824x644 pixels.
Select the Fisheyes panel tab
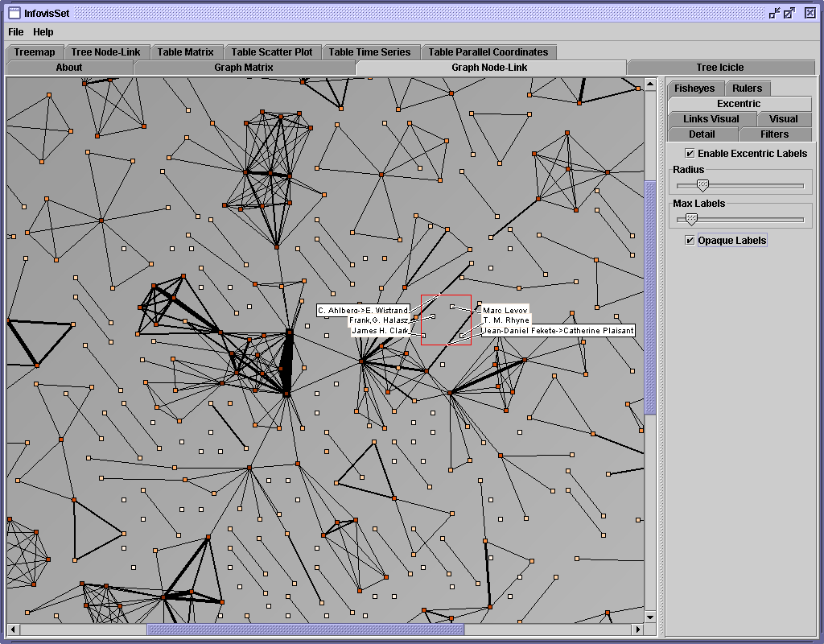pos(694,89)
